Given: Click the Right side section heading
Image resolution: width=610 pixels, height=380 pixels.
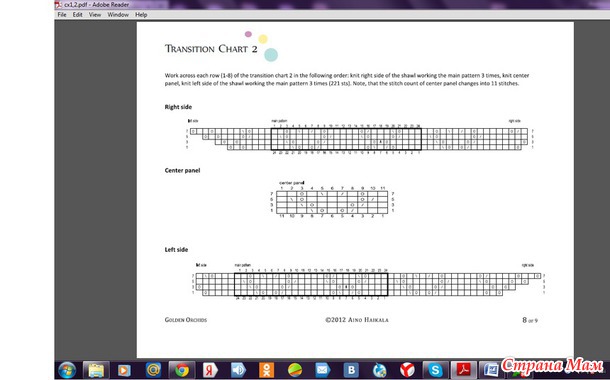Looking at the screenshot, I should (178, 107).
